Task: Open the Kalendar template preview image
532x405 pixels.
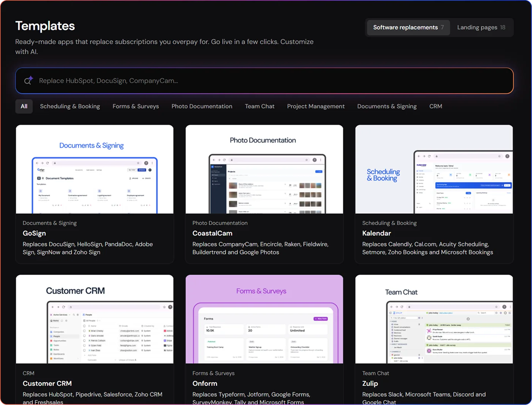Action: click(x=434, y=169)
